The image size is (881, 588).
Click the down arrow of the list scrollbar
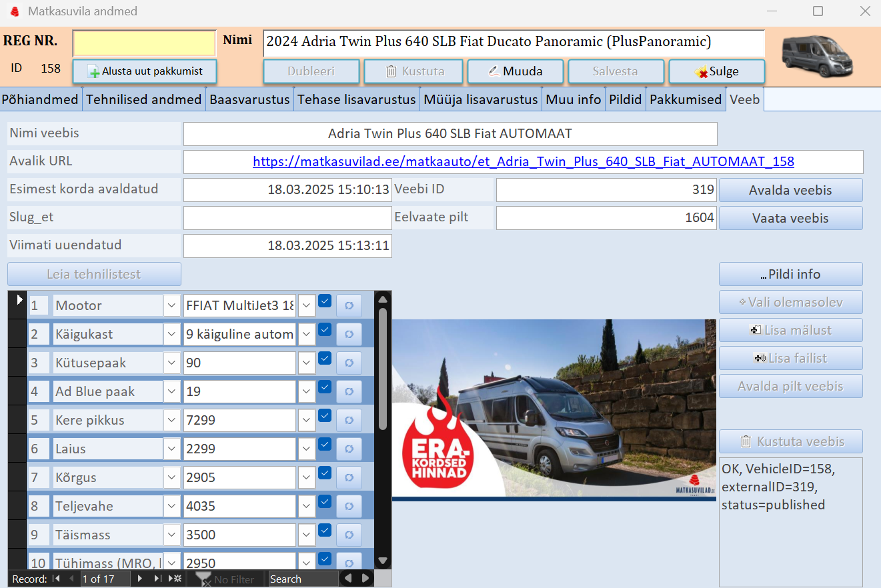click(x=383, y=561)
